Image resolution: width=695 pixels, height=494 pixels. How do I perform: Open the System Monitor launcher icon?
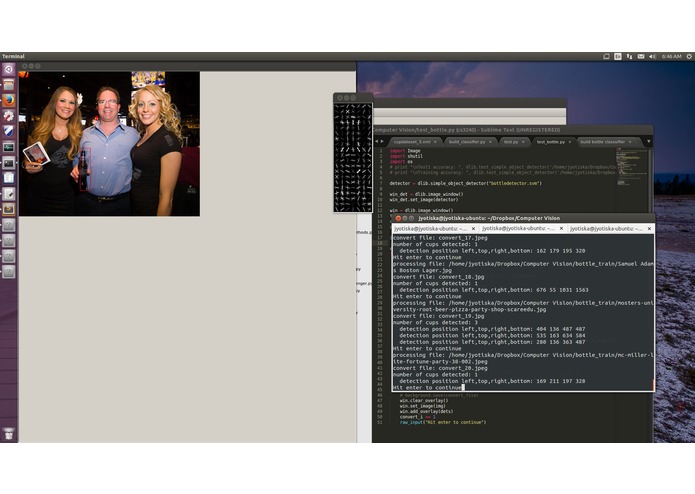8,147
